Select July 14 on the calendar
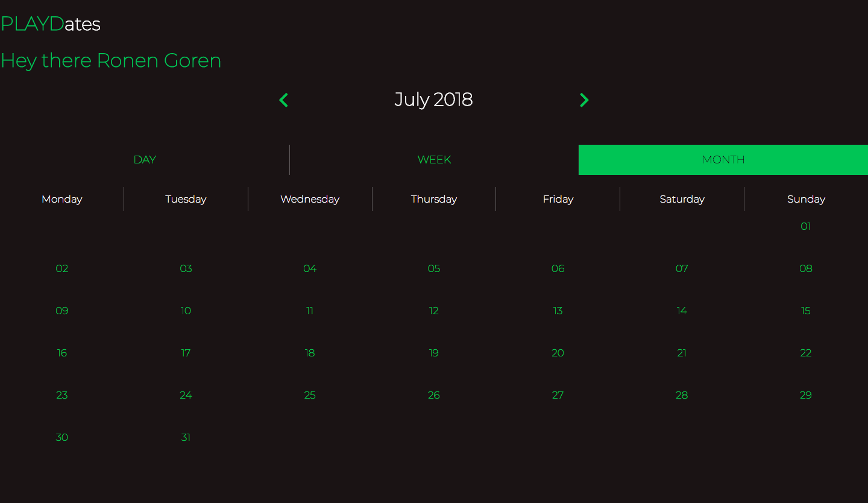Screen dimensions: 868x503 [682, 311]
